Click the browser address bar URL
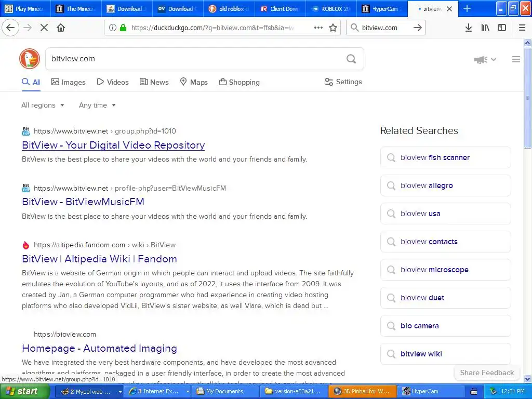 coord(212,28)
